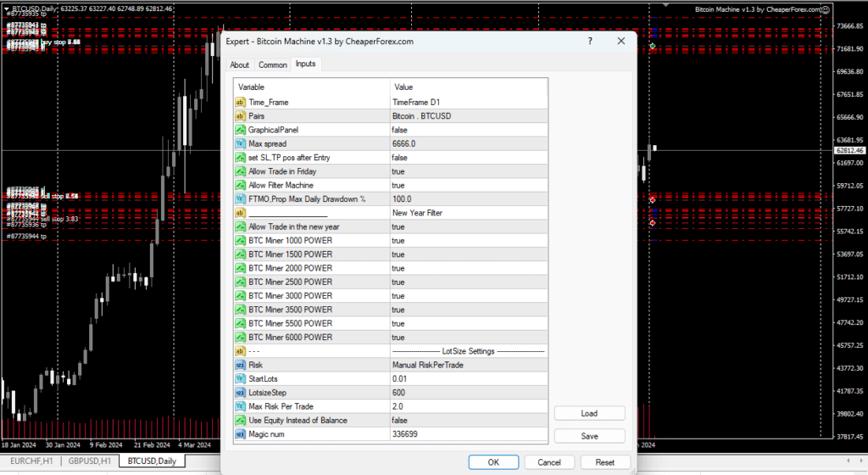The width and height of the screenshot is (868, 475).
Task: Open the BTC Miner 6000 POWER value dropdown
Action: tap(469, 338)
